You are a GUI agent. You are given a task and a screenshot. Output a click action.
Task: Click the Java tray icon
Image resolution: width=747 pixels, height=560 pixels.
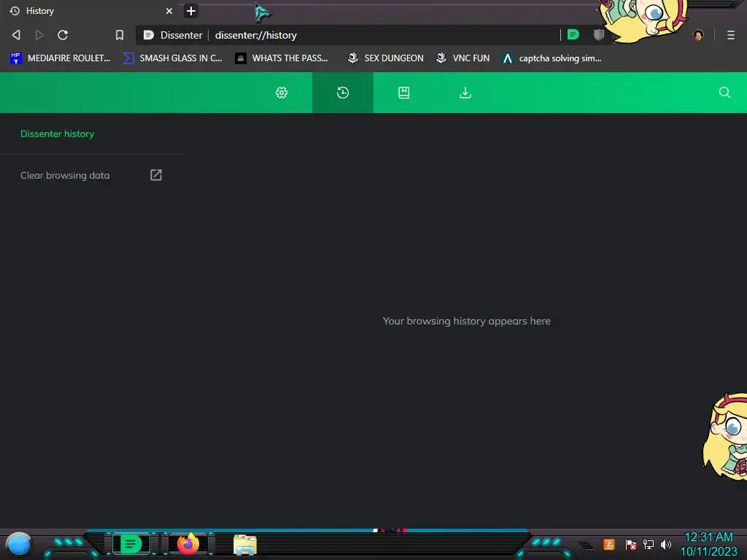[x=609, y=544]
